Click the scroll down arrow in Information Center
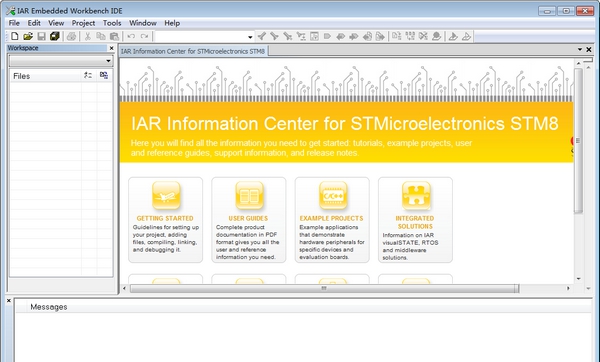The image size is (600, 362). tap(578, 279)
